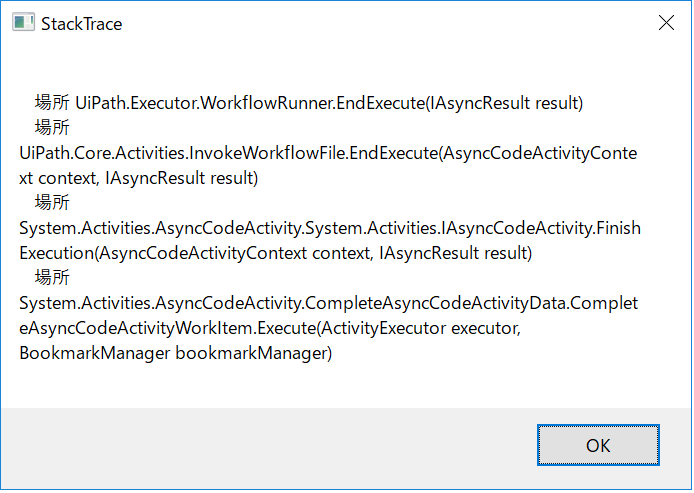
Task: Click the word WorkflowRunner in the first line
Action: (x=267, y=103)
